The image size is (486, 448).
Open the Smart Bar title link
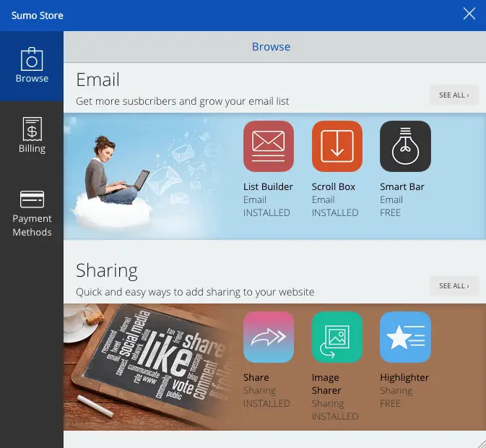tap(402, 186)
